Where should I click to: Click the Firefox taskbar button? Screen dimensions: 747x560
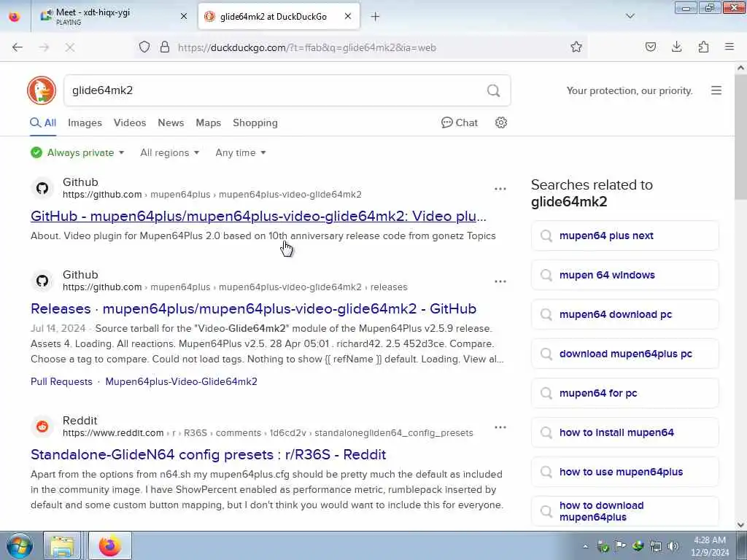(x=110, y=545)
